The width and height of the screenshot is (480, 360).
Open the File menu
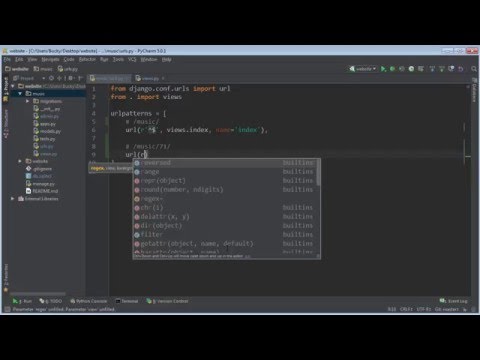[7, 59]
